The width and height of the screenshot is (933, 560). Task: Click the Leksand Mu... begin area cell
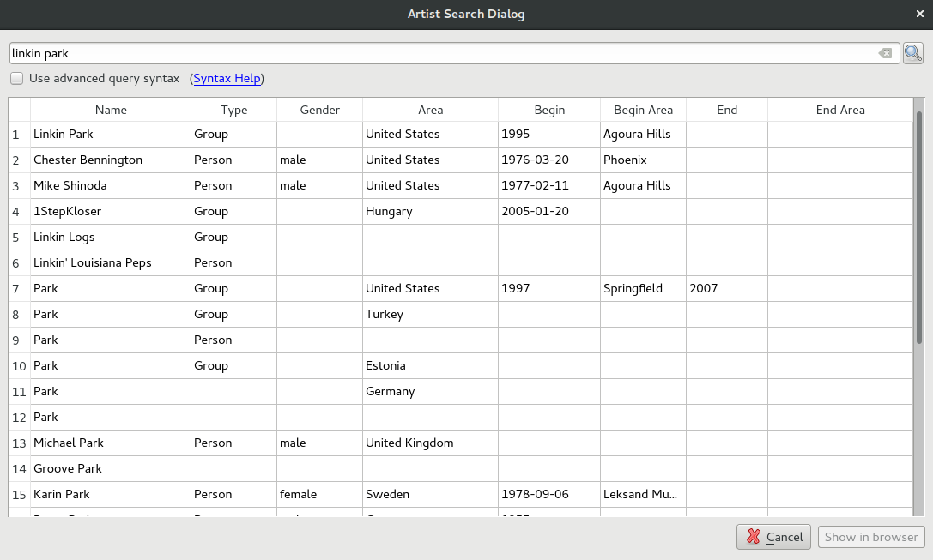tap(643, 494)
